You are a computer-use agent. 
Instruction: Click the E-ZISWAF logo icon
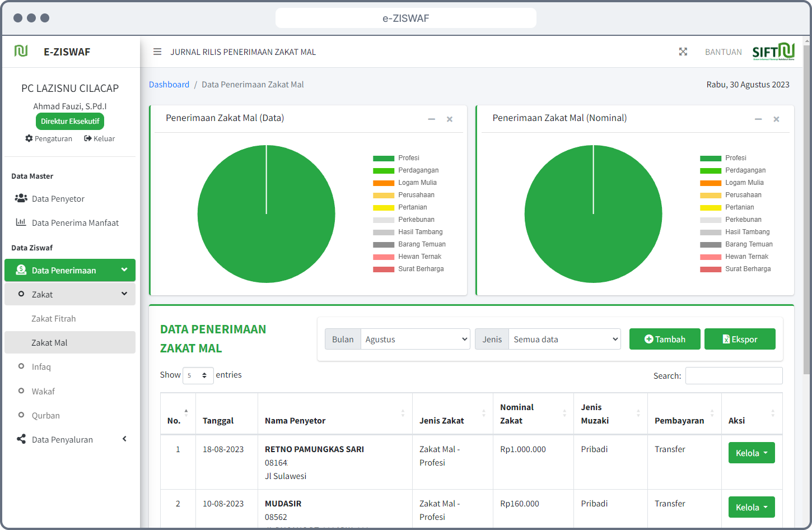pos(21,52)
